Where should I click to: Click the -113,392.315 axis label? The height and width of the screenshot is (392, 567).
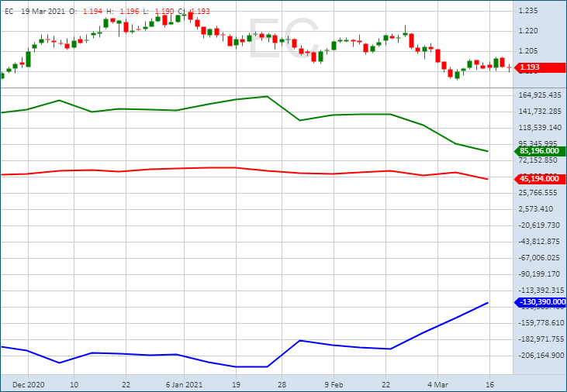click(541, 291)
